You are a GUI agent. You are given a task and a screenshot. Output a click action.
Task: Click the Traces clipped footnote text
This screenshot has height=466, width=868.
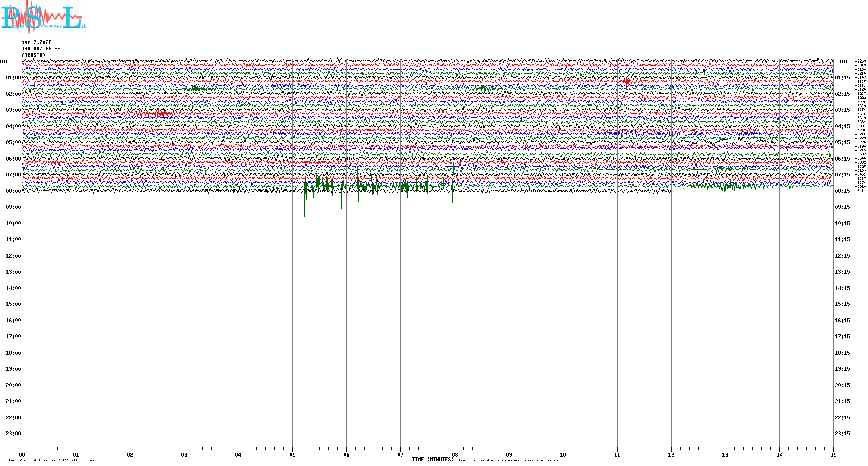512,460
